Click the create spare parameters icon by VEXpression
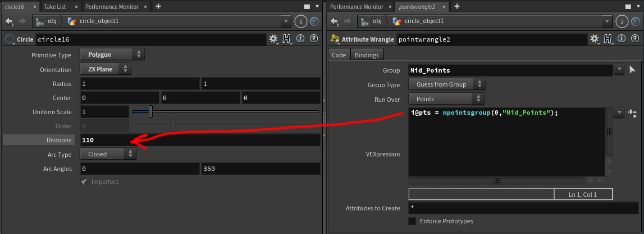The image size is (644, 234). pos(633,113)
